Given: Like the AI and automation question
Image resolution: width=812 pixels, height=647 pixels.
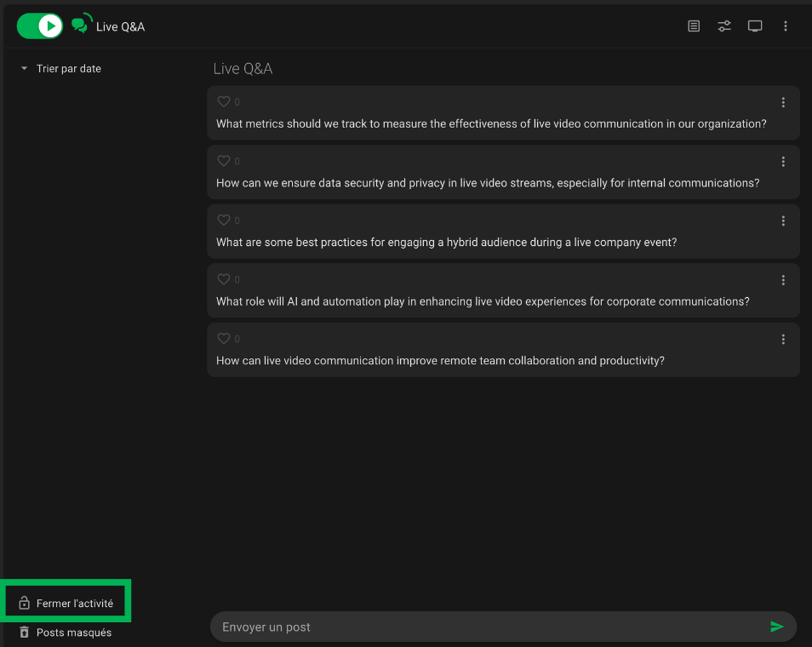Looking at the screenshot, I should point(224,279).
